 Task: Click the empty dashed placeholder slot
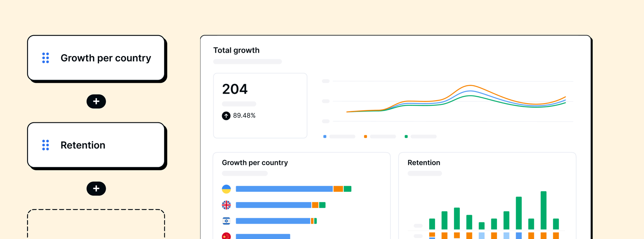[96, 224]
